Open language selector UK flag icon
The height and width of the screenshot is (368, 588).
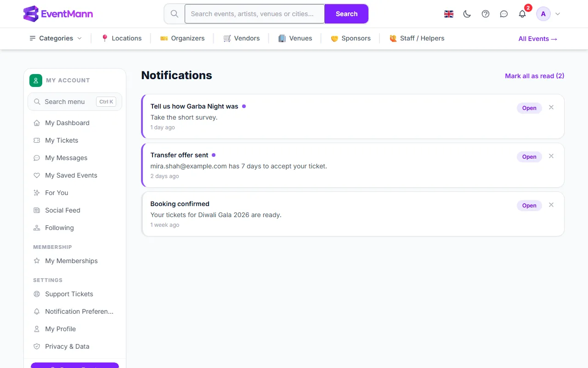click(449, 14)
